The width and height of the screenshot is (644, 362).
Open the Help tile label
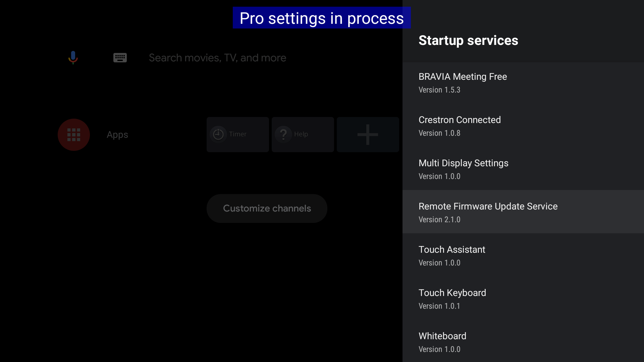[301, 134]
